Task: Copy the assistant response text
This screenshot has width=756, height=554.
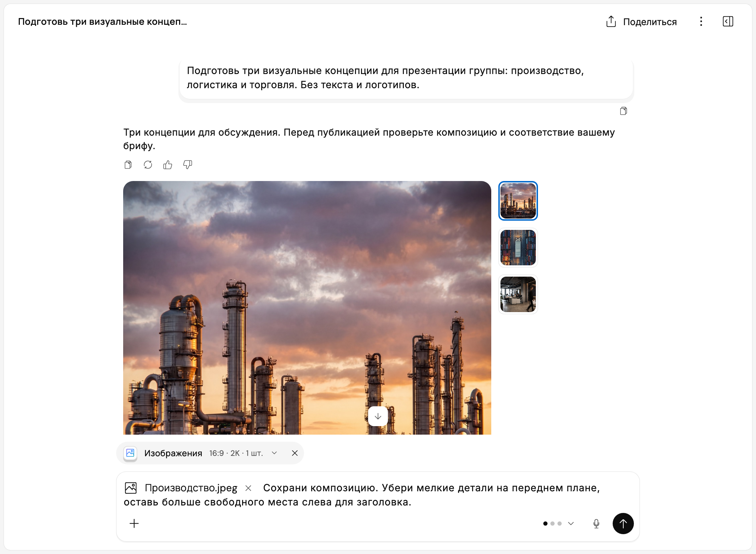Action: (128, 165)
